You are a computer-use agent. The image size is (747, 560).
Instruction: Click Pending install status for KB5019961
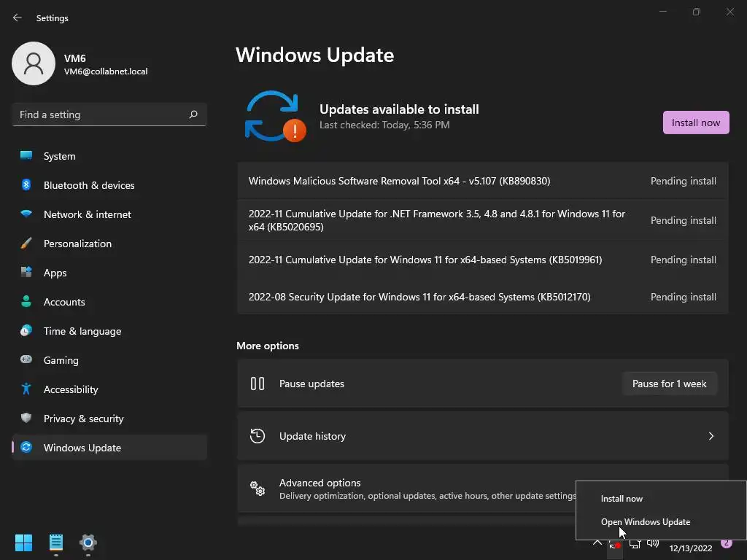tap(683, 260)
